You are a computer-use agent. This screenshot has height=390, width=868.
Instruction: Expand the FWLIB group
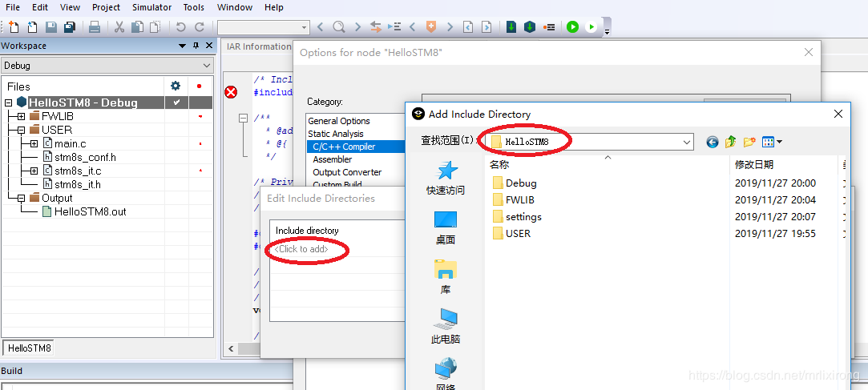pos(21,117)
